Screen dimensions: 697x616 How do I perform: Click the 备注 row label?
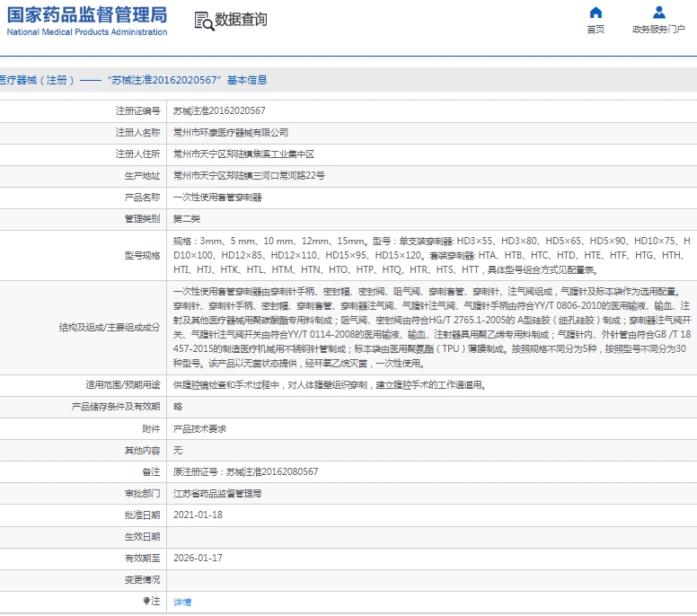click(x=151, y=471)
